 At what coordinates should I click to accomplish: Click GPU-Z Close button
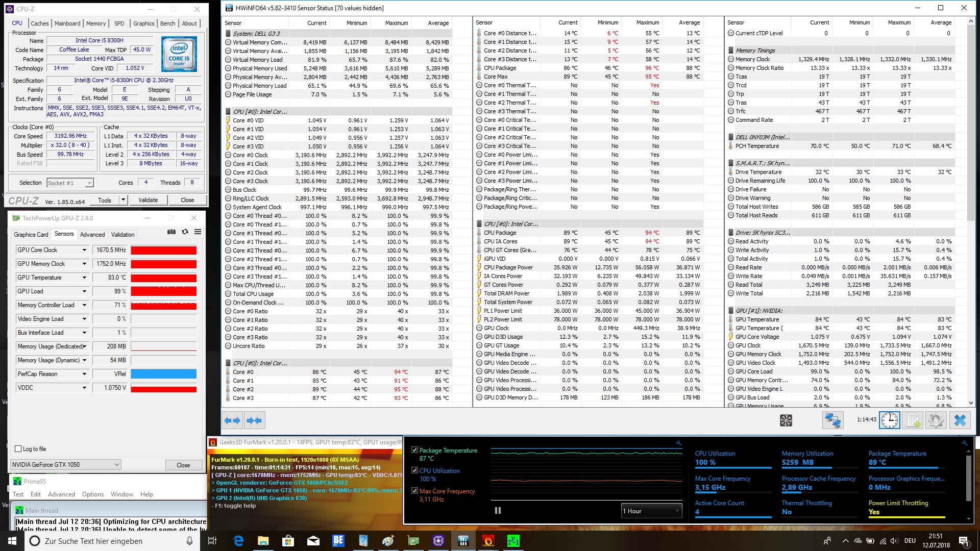click(x=183, y=465)
